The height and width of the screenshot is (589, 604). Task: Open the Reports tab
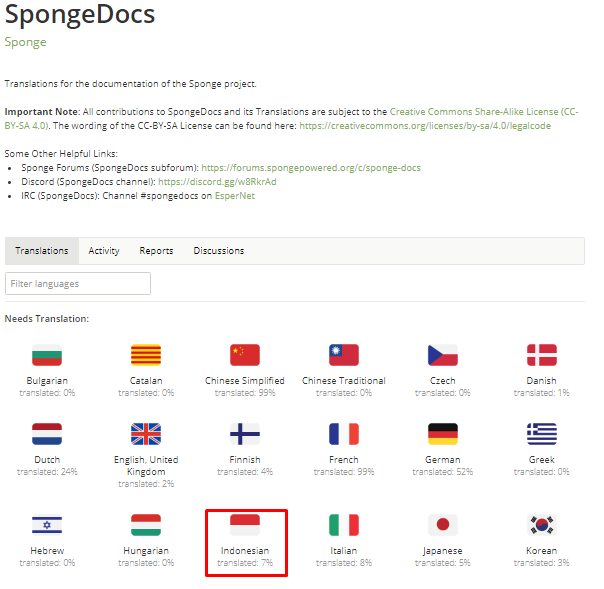tap(156, 251)
